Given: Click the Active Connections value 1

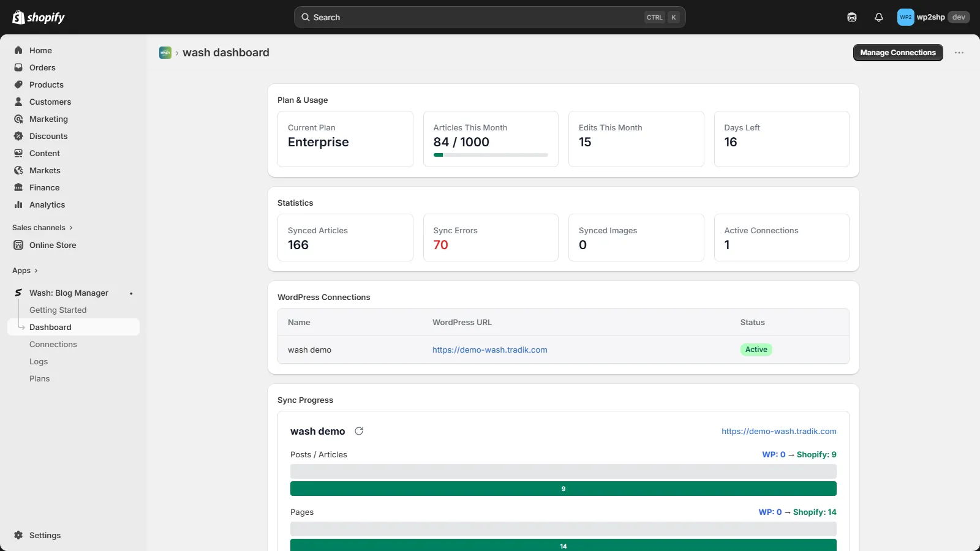Looking at the screenshot, I should [727, 245].
